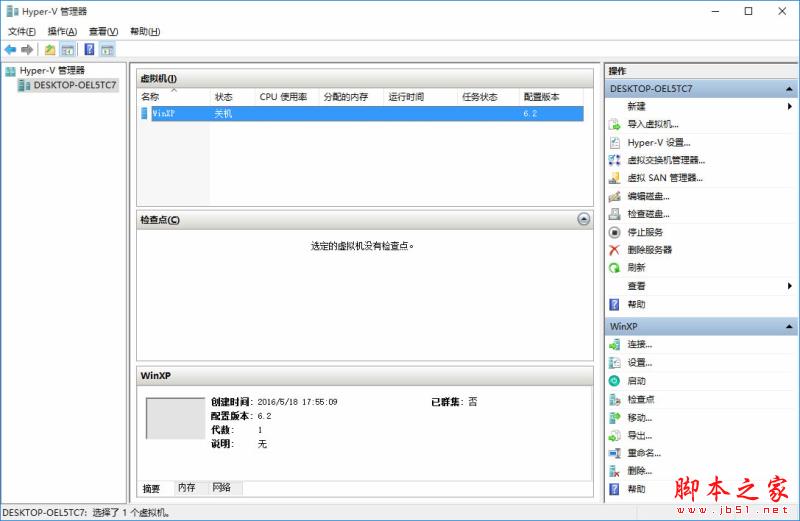This screenshot has height=521, width=800.
Task: Click the 创建时间 value 2016/5/18 17:55:09
Action: pyautogui.click(x=297, y=402)
